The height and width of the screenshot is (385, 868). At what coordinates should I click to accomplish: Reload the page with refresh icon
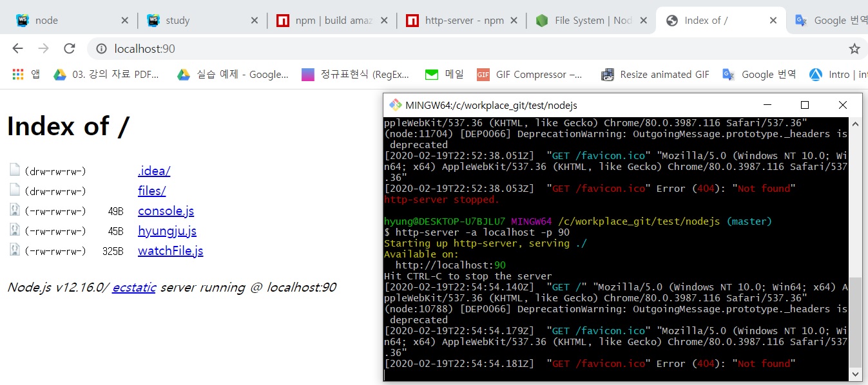click(70, 49)
